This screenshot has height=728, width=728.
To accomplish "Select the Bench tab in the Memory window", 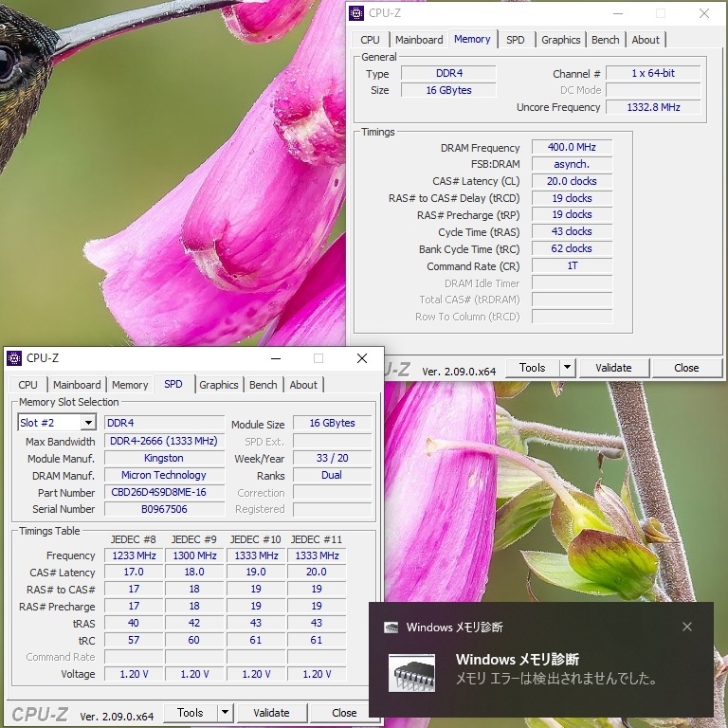I will pos(605,40).
